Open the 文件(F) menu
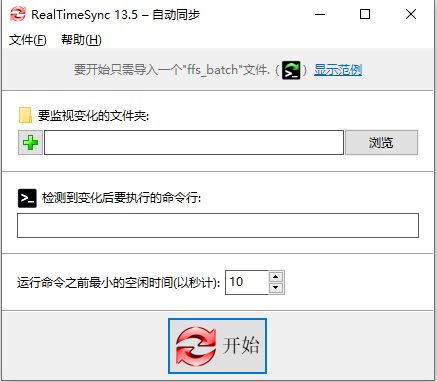Image resolution: width=437 pixels, height=382 pixels. pyautogui.click(x=28, y=40)
